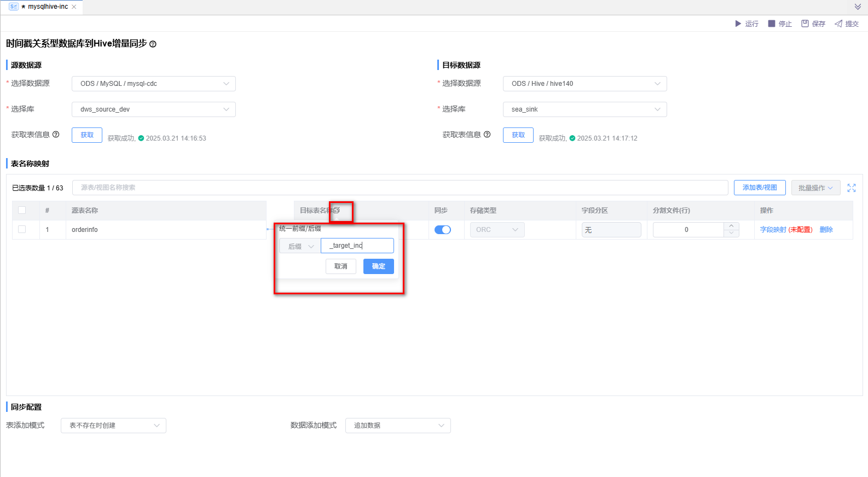The width and height of the screenshot is (868, 477).
Task: Toggle the sync switch for orderinfo row
Action: coord(442,230)
